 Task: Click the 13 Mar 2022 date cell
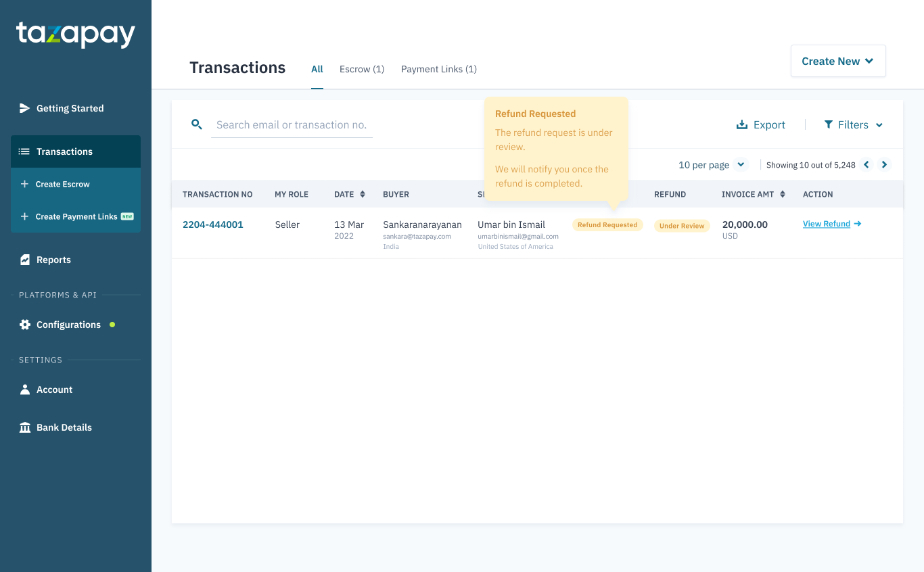[x=349, y=230]
